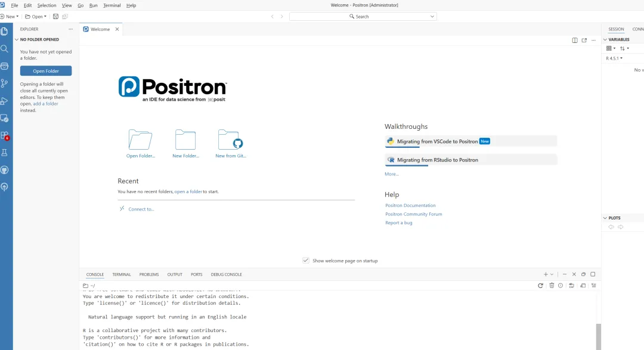Open the GitHub view in activity bar

click(x=5, y=170)
